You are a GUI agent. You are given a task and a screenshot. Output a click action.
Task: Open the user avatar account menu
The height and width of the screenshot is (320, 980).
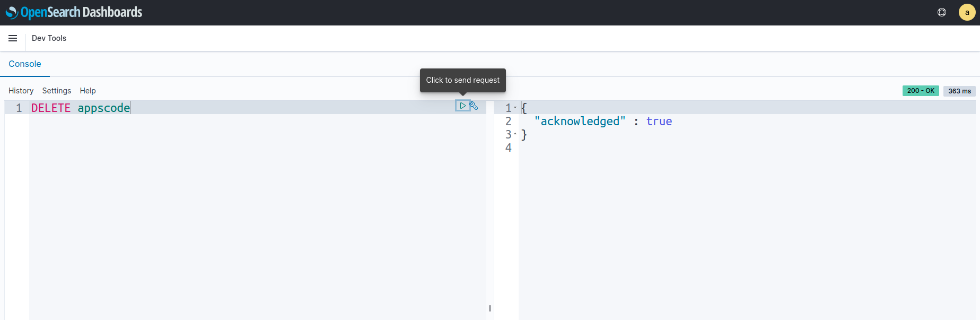point(967,12)
